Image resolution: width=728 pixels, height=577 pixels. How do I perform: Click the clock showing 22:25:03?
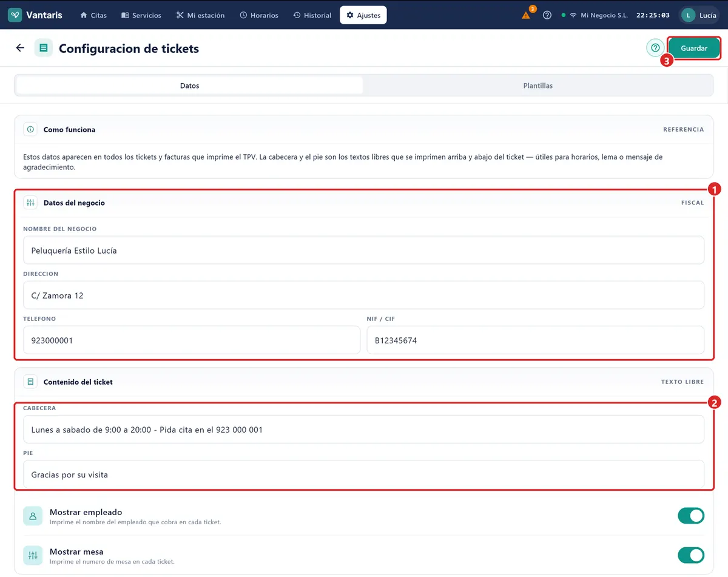(653, 15)
